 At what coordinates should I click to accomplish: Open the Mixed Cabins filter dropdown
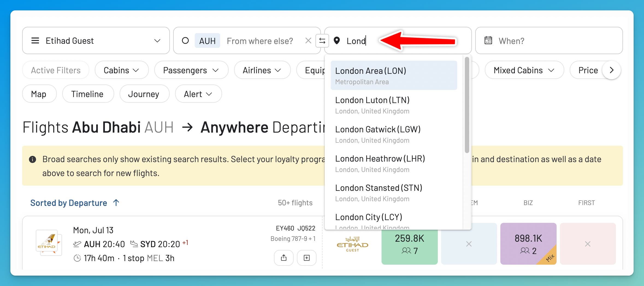(524, 70)
